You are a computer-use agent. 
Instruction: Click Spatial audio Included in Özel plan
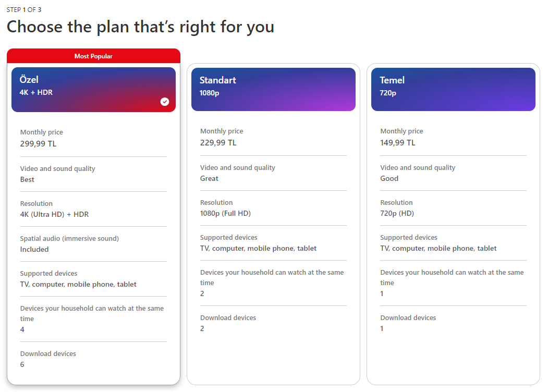point(34,249)
